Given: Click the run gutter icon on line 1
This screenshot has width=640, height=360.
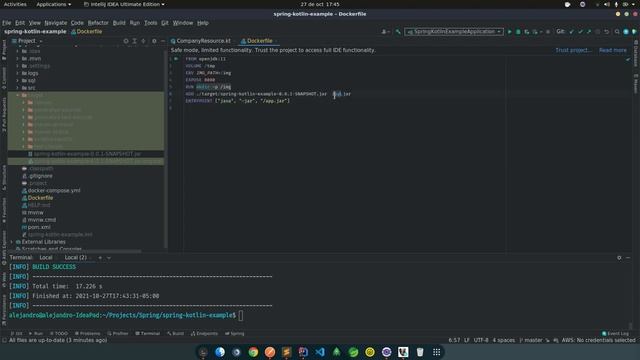Looking at the screenshot, I should 176,59.
